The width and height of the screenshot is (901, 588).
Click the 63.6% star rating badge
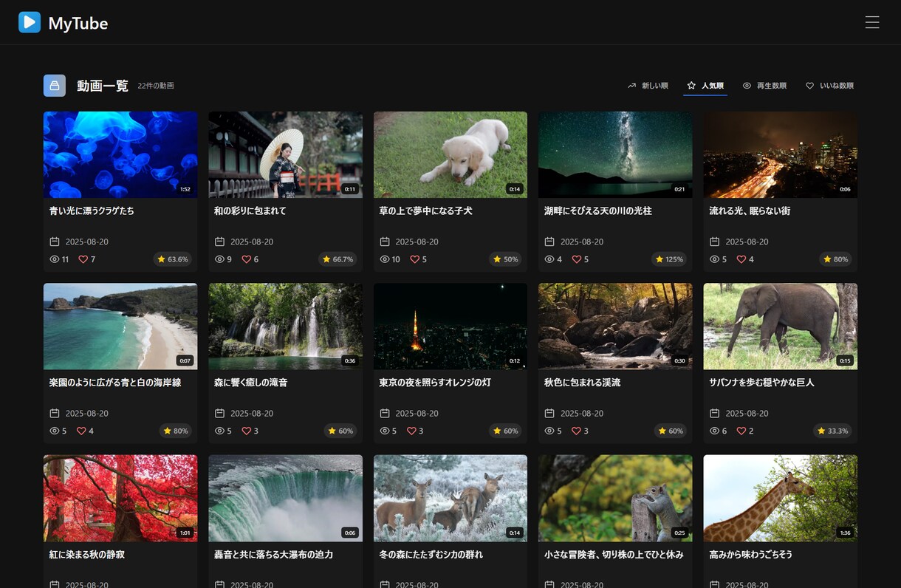coord(173,259)
